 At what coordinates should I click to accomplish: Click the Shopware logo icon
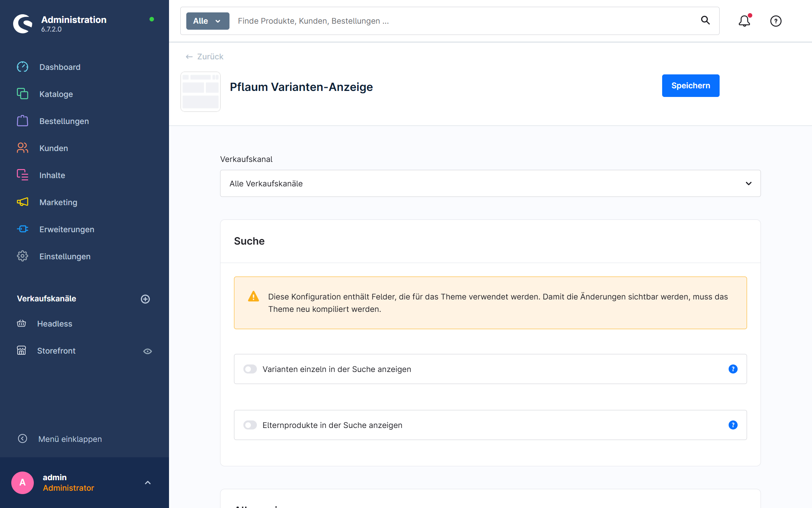tap(23, 24)
